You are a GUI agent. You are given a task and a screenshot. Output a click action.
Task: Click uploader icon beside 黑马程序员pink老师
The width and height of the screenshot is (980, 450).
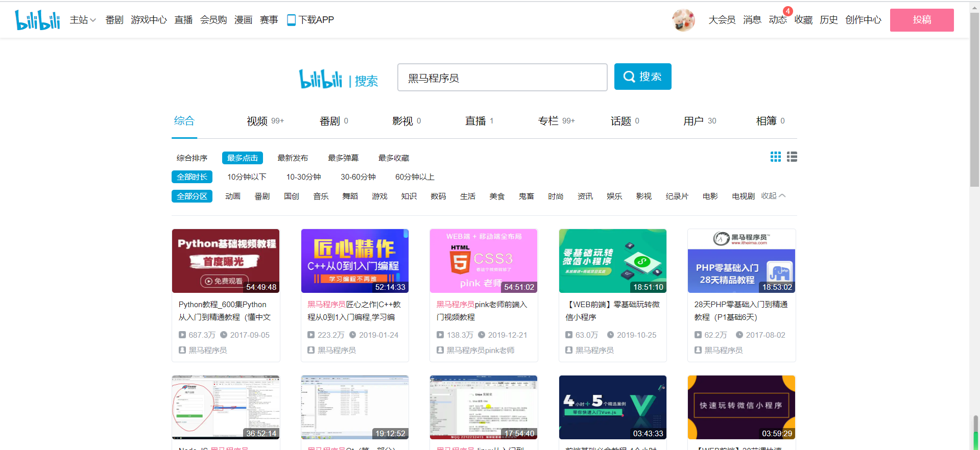(x=440, y=350)
